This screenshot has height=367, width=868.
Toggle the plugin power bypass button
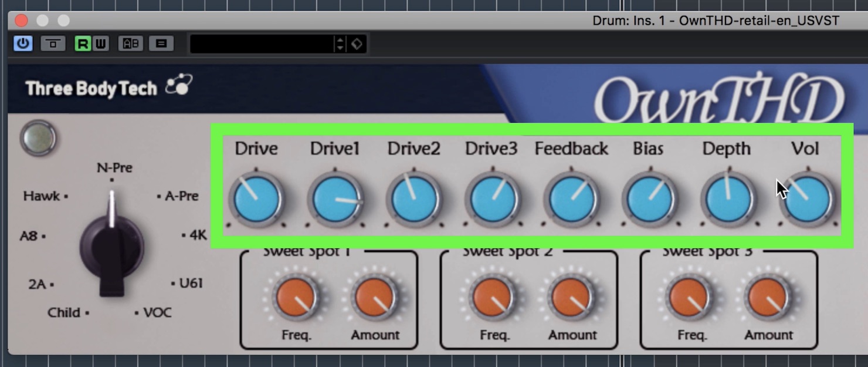pyautogui.click(x=23, y=43)
